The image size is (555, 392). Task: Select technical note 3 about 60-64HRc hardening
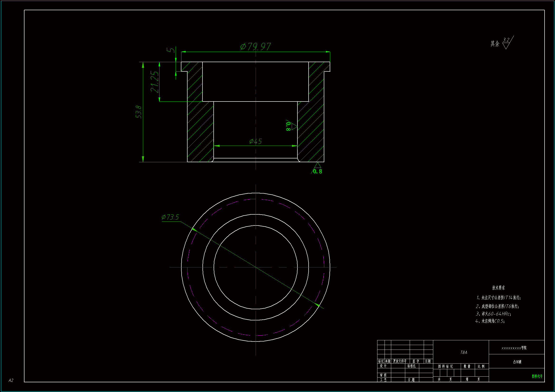[x=494, y=314]
